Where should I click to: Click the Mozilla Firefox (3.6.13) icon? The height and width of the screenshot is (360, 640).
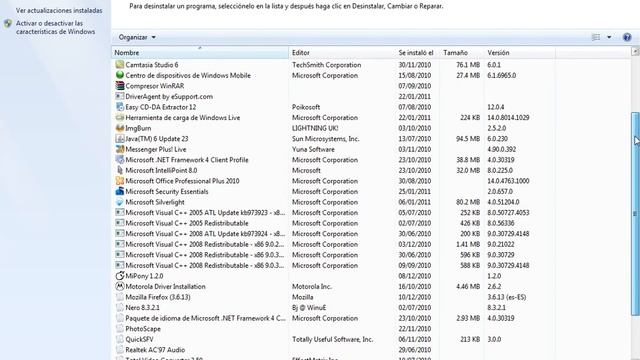120,297
